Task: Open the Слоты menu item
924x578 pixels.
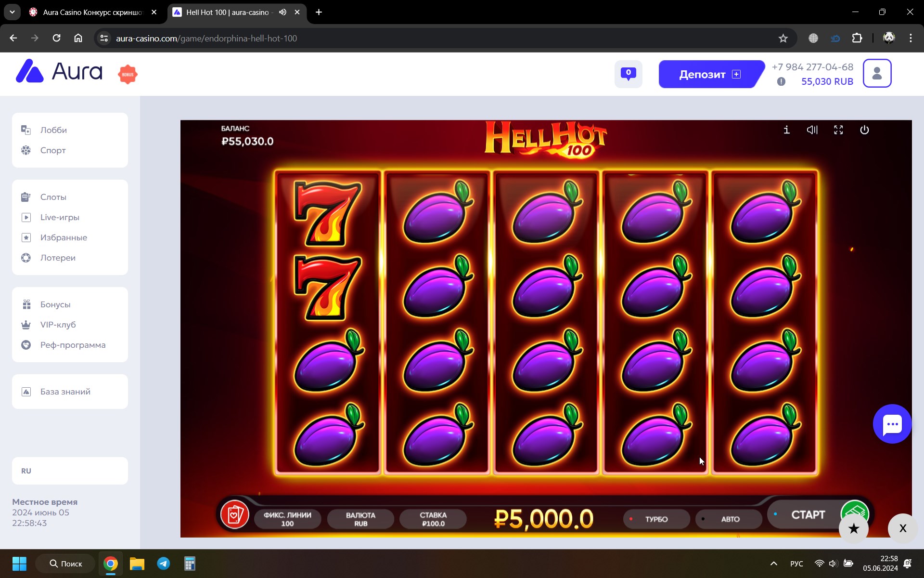Action: click(53, 197)
